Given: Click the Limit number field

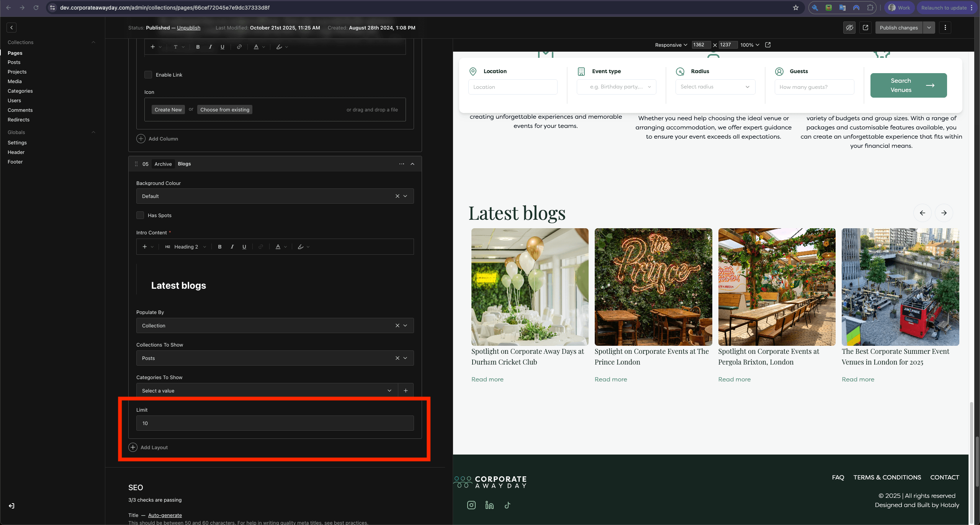Looking at the screenshot, I should tap(275, 423).
